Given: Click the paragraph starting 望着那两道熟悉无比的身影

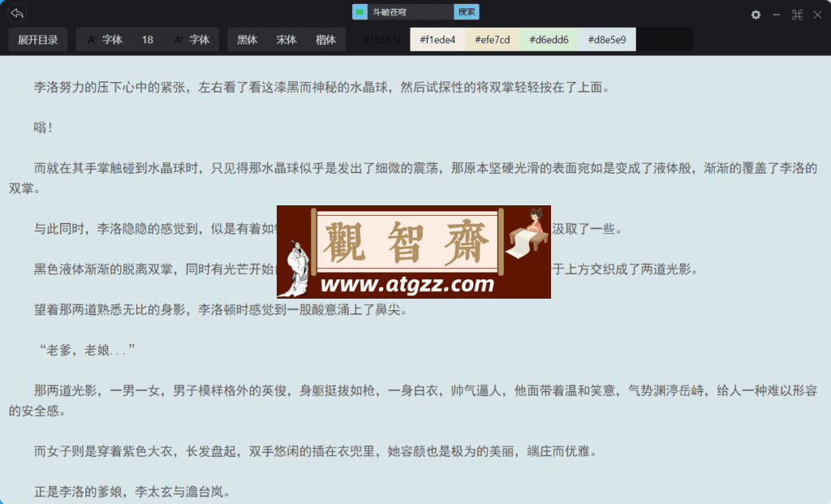Looking at the screenshot, I should (221, 309).
